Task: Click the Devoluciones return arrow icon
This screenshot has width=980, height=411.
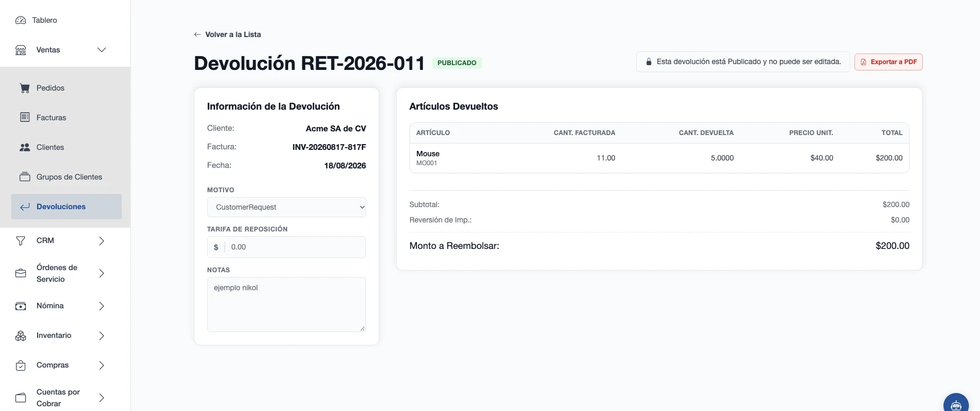Action: pyautogui.click(x=25, y=207)
